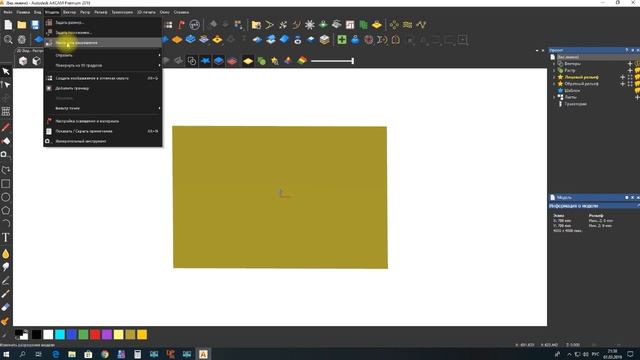Click the stacked layers icon in second toolbar
The image size is (640, 360).
click(x=324, y=40)
